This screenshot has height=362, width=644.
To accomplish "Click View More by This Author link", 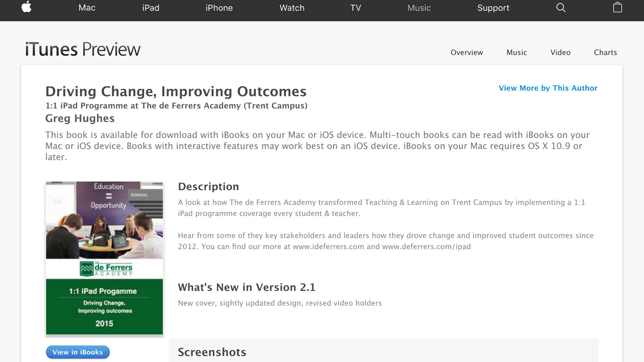I will [x=548, y=88].
